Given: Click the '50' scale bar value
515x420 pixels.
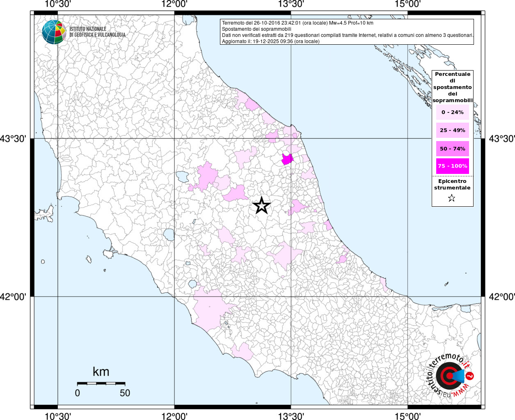Looking at the screenshot, I should point(125,393).
